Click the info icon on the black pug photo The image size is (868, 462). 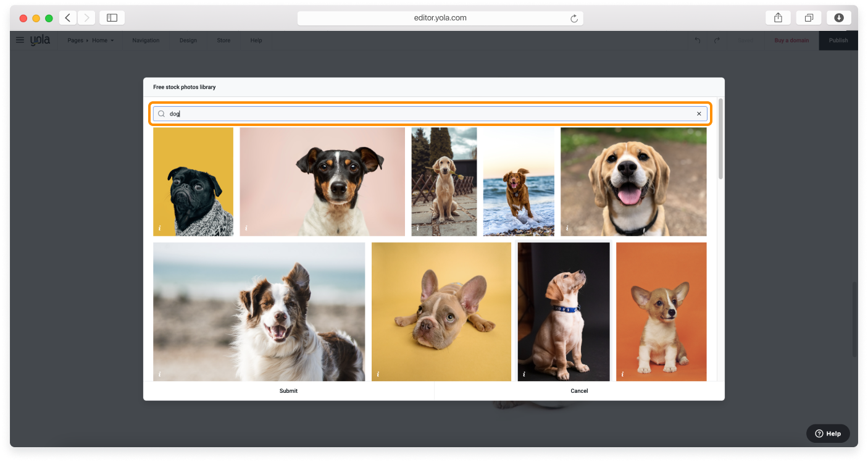pos(159,228)
